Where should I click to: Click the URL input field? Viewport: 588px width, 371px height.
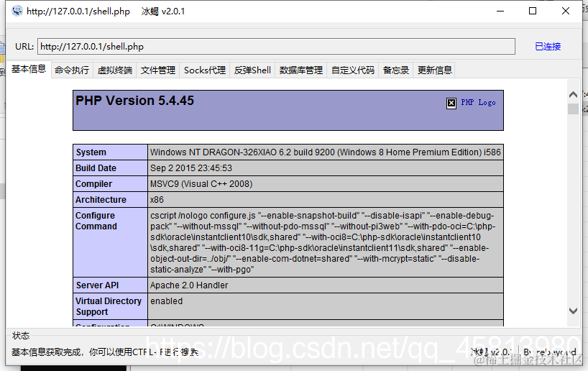[x=276, y=47]
